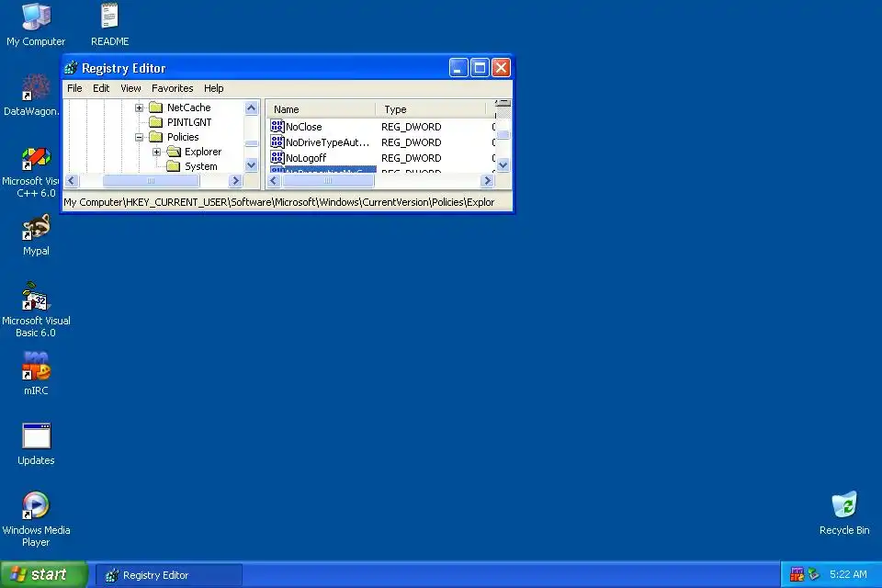This screenshot has height=588, width=882.
Task: Click the Registry Editor title bar icon
Action: pos(71,68)
